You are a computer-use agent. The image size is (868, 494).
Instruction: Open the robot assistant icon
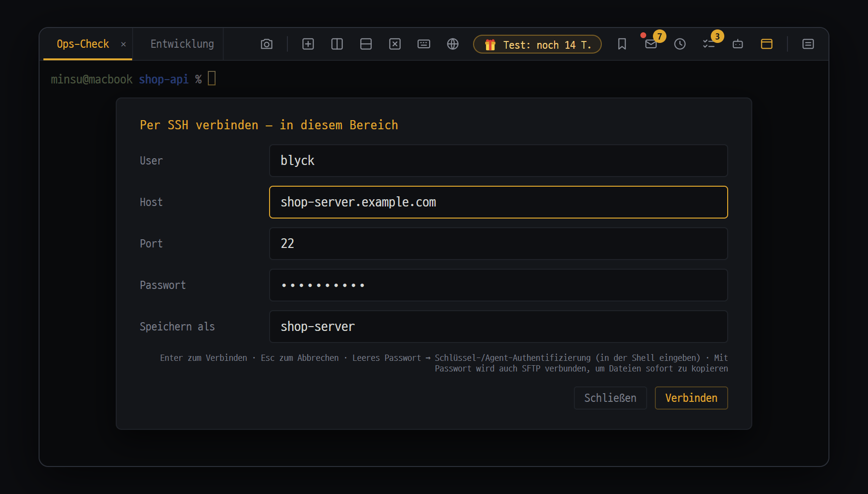coord(738,44)
